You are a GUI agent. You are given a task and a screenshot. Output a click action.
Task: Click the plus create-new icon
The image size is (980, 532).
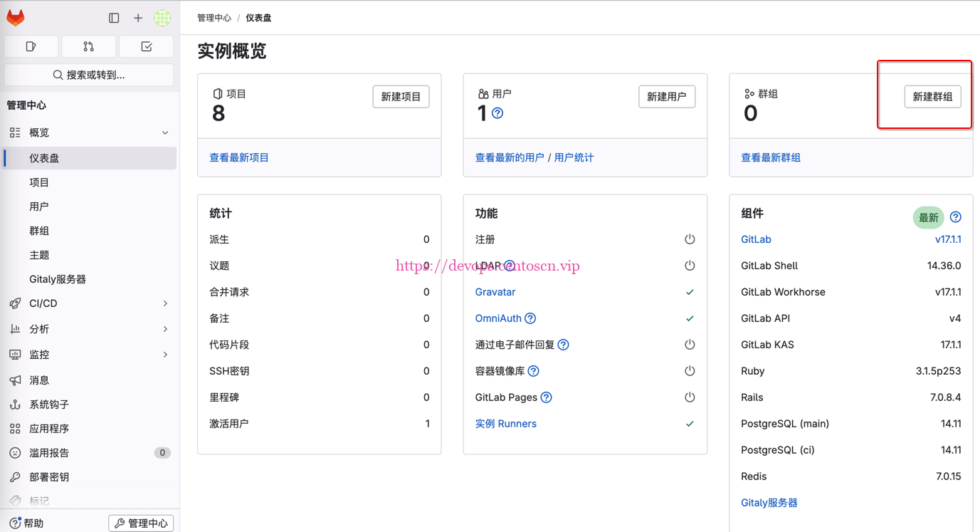click(x=138, y=18)
